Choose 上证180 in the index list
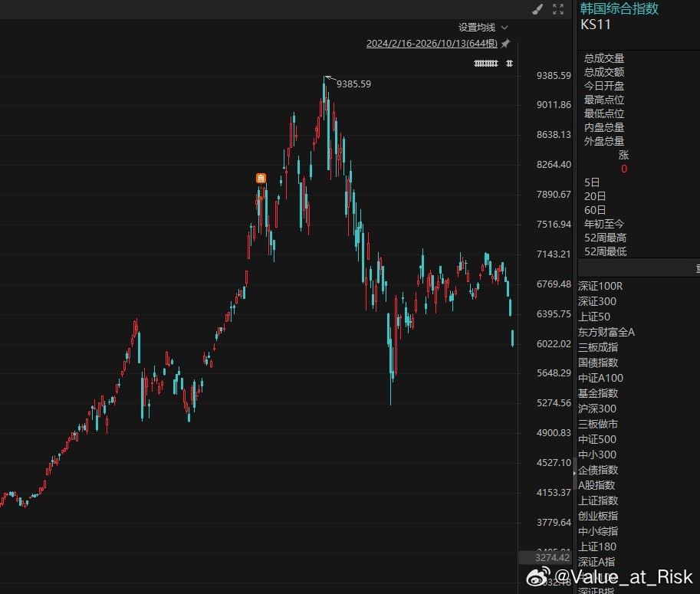 (x=597, y=546)
